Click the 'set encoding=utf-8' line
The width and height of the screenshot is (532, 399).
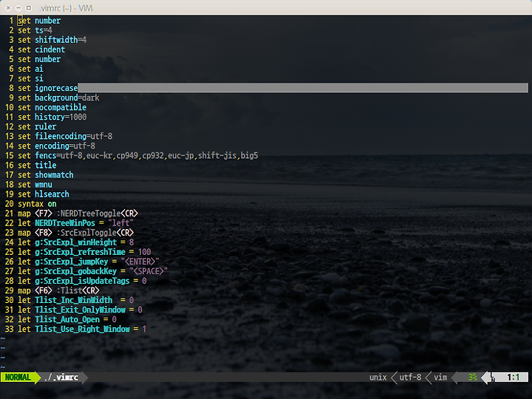click(x=56, y=146)
